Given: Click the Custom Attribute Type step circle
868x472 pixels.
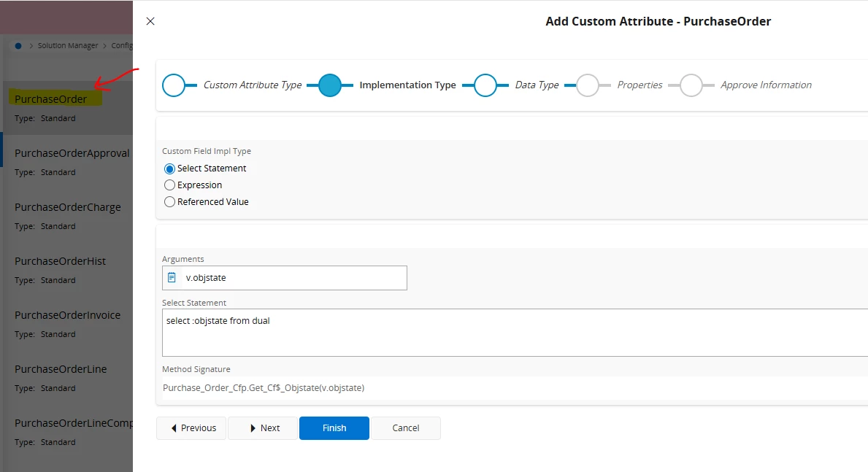Looking at the screenshot, I should tap(174, 85).
